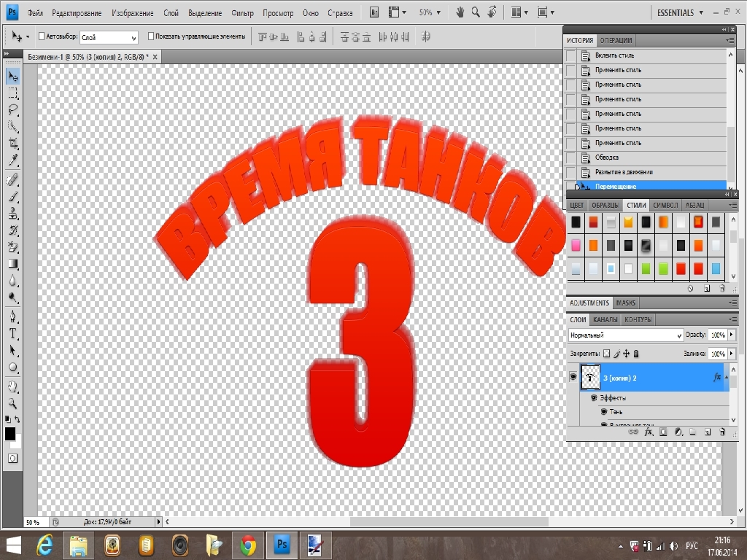Viewport: 747px width, 560px height.
Task: Select the Dodge tool
Action: point(13,297)
